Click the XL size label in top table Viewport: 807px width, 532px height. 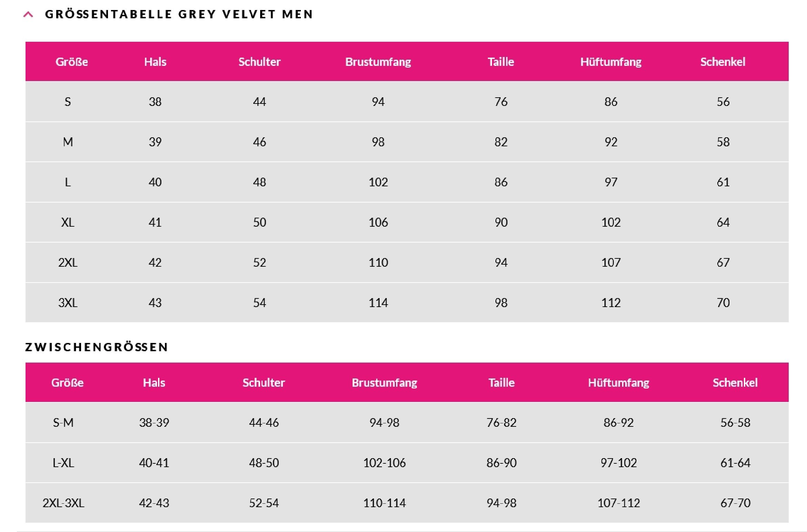(x=68, y=222)
